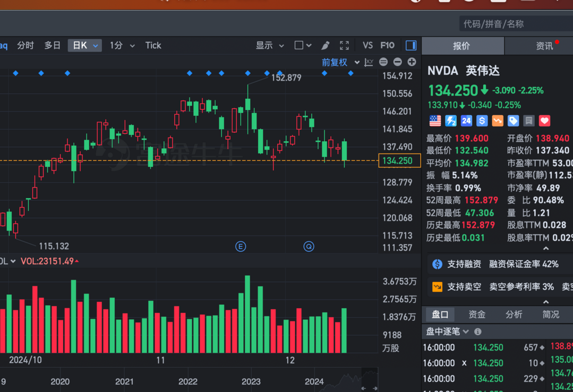573x392 pixels.
Task: Collapse the quote details chevron
Action: pos(546,248)
